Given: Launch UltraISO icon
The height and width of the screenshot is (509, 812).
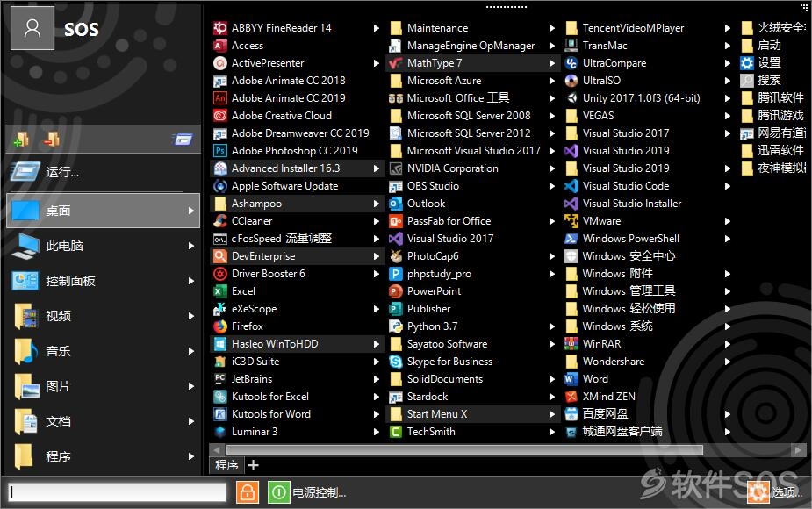Looking at the screenshot, I should [x=571, y=81].
